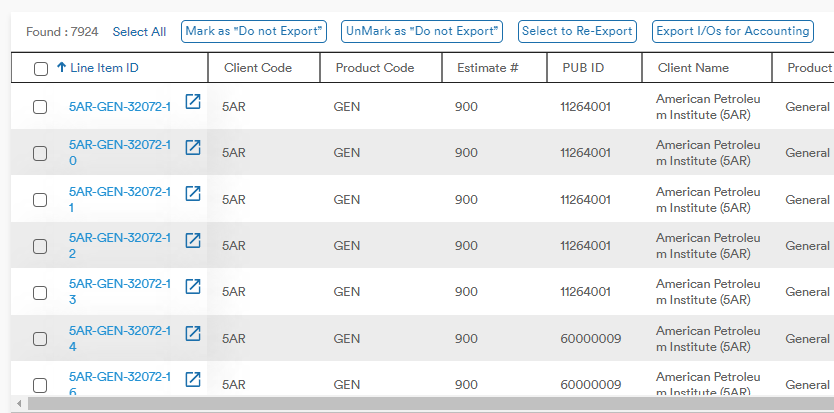
Task: Open the 5AR-GEN-32072-13 line item link
Action: (x=120, y=292)
